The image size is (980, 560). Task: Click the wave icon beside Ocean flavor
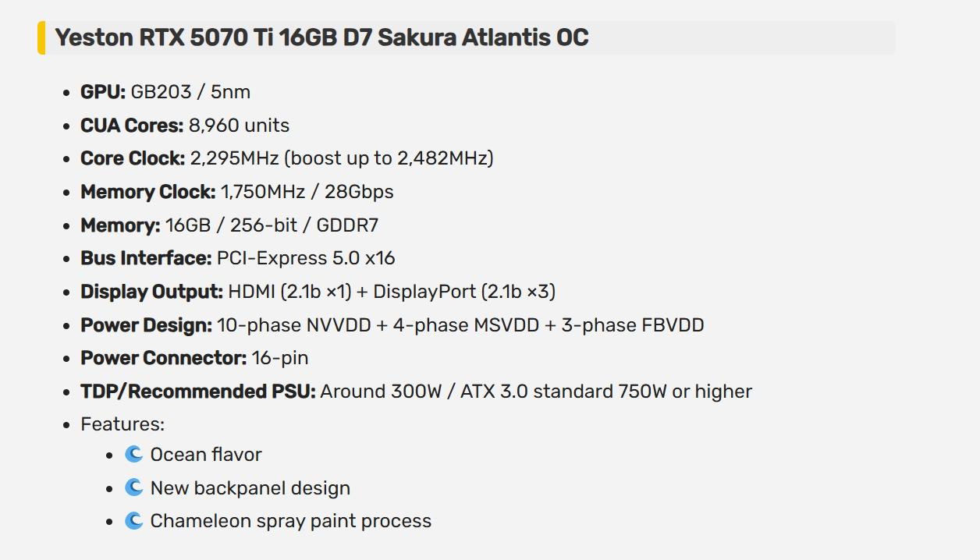point(134,454)
